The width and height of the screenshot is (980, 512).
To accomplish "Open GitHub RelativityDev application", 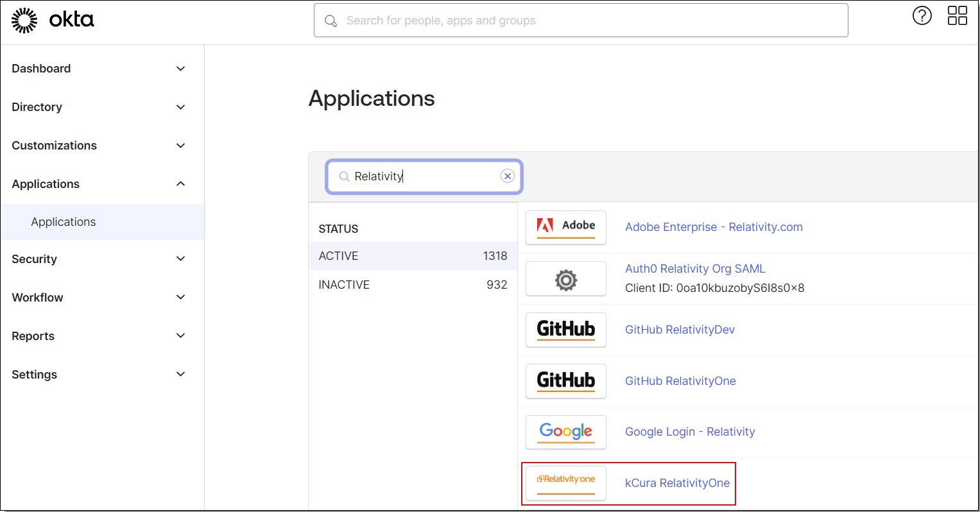I will 680,330.
